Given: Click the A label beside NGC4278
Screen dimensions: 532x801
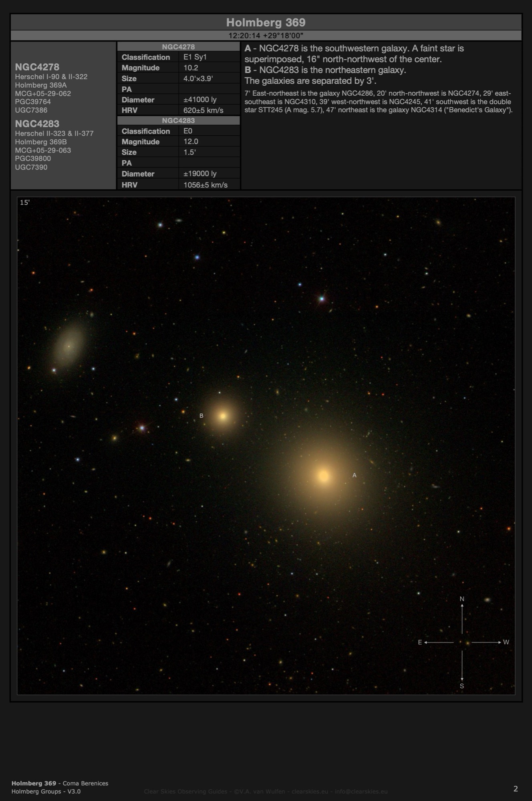Looking at the screenshot, I should click(354, 475).
